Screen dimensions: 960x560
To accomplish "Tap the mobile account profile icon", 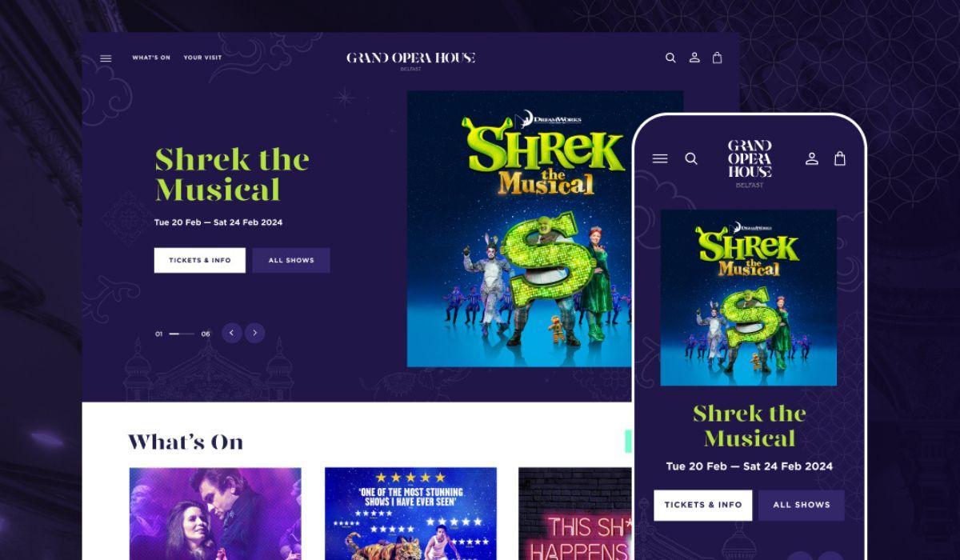I will [811, 158].
